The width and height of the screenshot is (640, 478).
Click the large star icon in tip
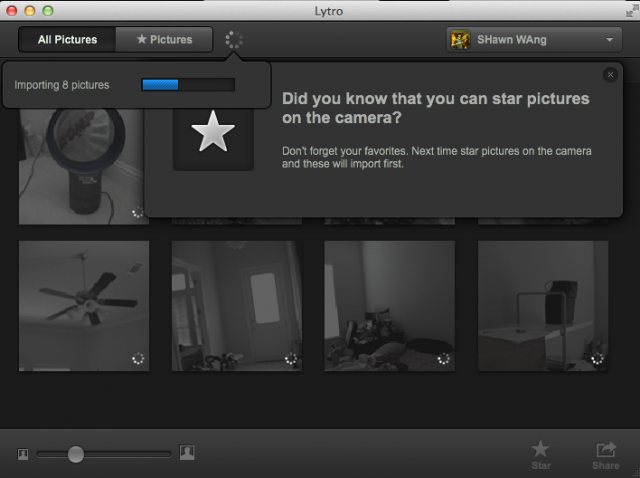213,131
